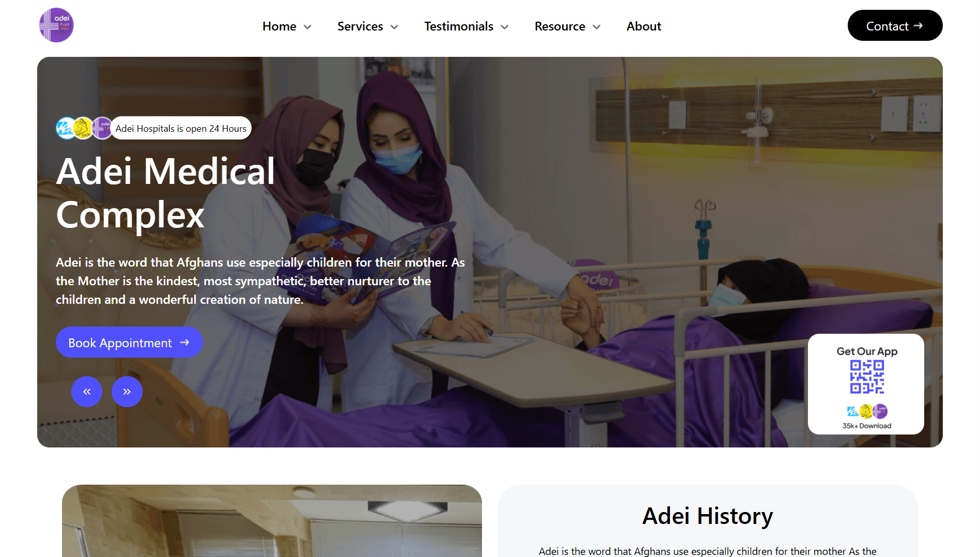Expand the Services dropdown chevron
Image resolution: width=980 pixels, height=557 pixels.
point(394,27)
